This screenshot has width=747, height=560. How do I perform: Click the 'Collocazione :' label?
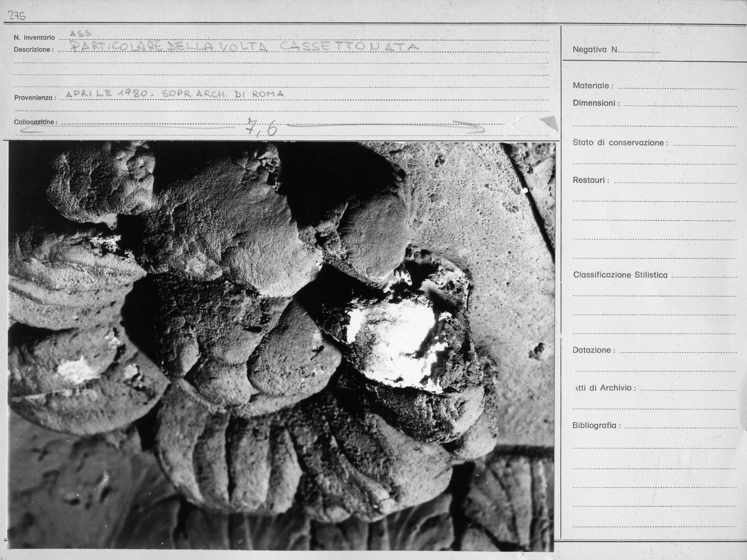[35, 122]
